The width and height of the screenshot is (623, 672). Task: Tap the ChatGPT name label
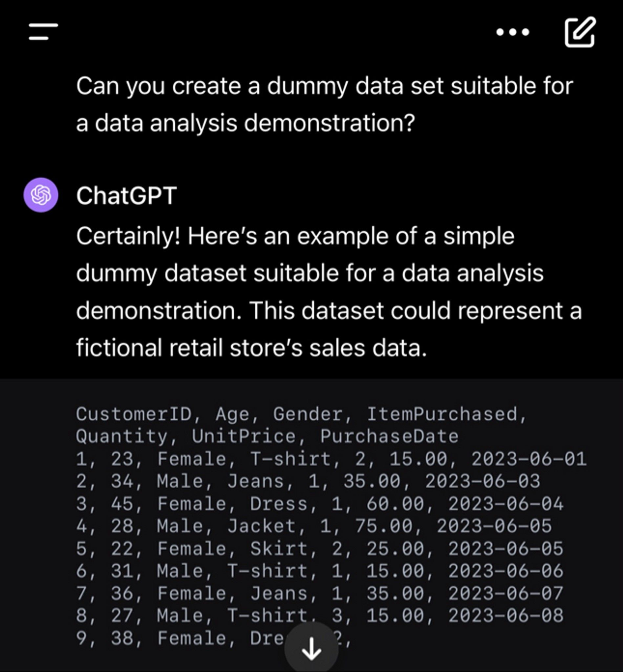tap(126, 196)
